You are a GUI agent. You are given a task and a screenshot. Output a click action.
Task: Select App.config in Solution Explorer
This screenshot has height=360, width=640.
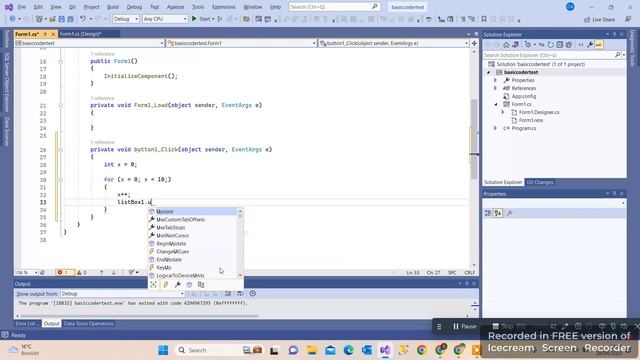coord(524,96)
